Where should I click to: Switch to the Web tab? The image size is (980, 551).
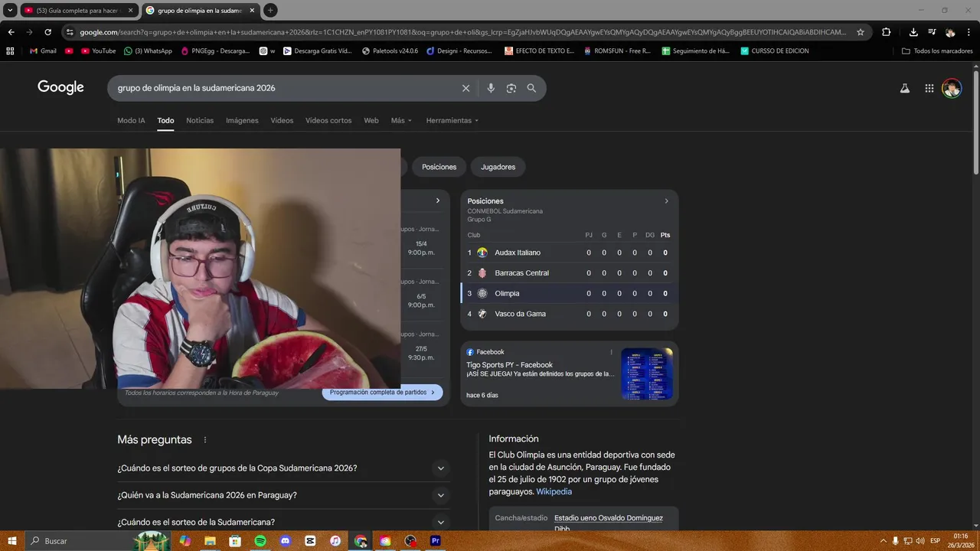pyautogui.click(x=371, y=120)
